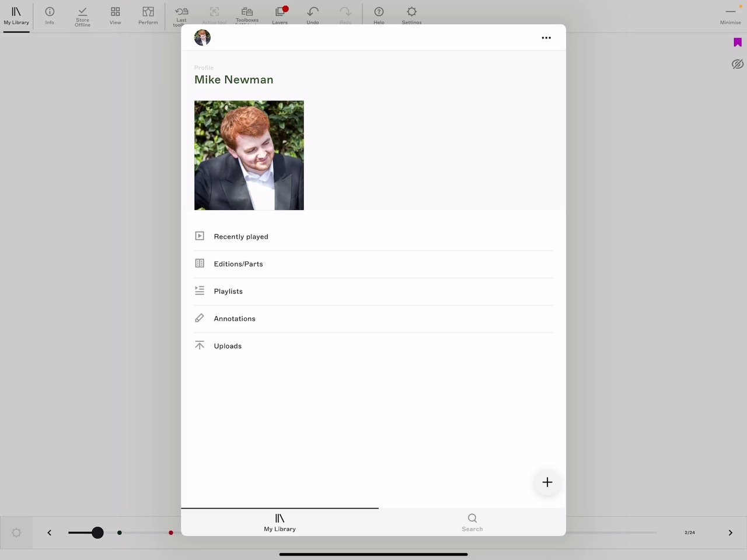
Task: Click Mike Newman profile photo
Action: [x=249, y=155]
